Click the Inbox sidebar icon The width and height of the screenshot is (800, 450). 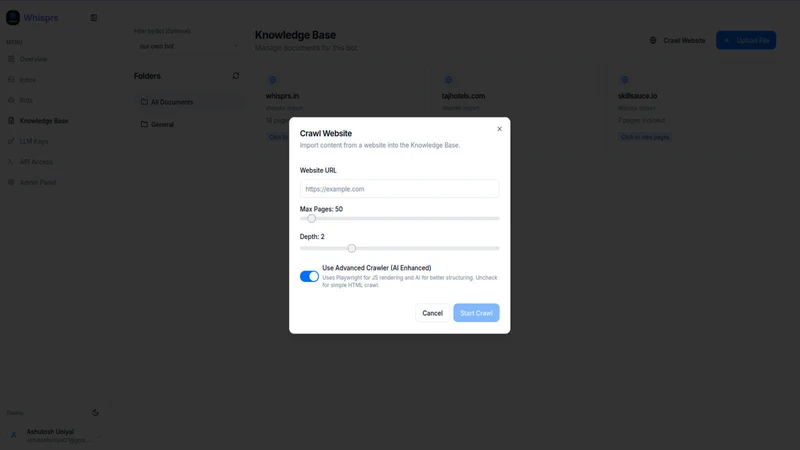tap(11, 80)
